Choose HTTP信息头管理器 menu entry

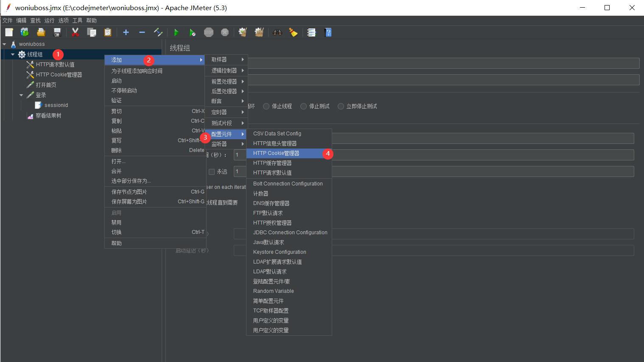click(289, 143)
